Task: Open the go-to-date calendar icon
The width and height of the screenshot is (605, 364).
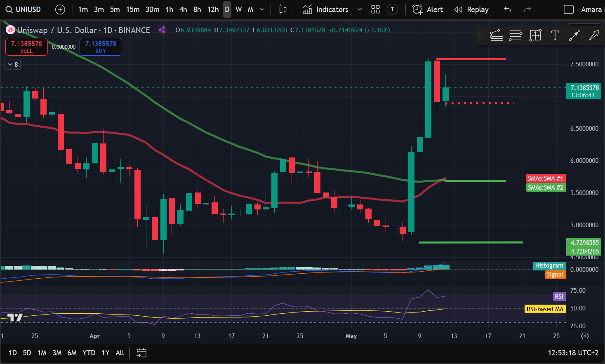Action: pos(141,353)
